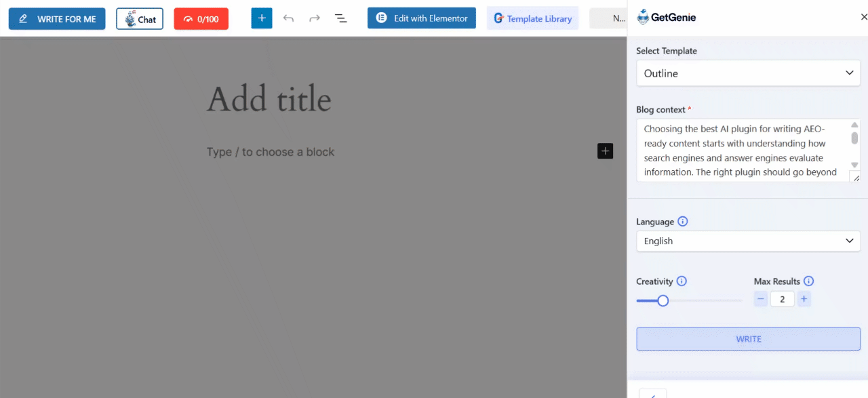
Task: Open the block inserter with the plus icon
Action: click(262, 18)
